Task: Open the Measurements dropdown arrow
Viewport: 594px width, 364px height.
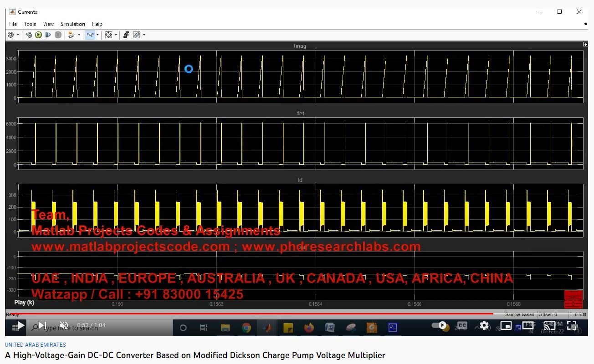Action: [x=144, y=35]
